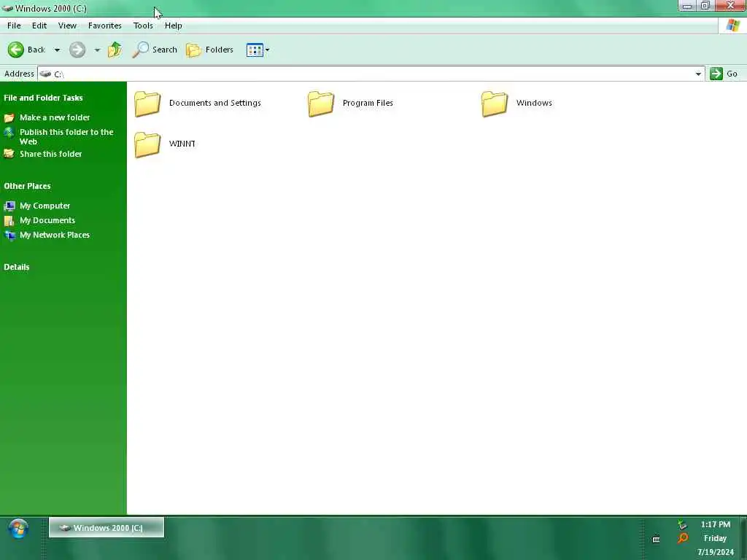Open the Start menu orb
This screenshot has width=747, height=560.
(18, 529)
